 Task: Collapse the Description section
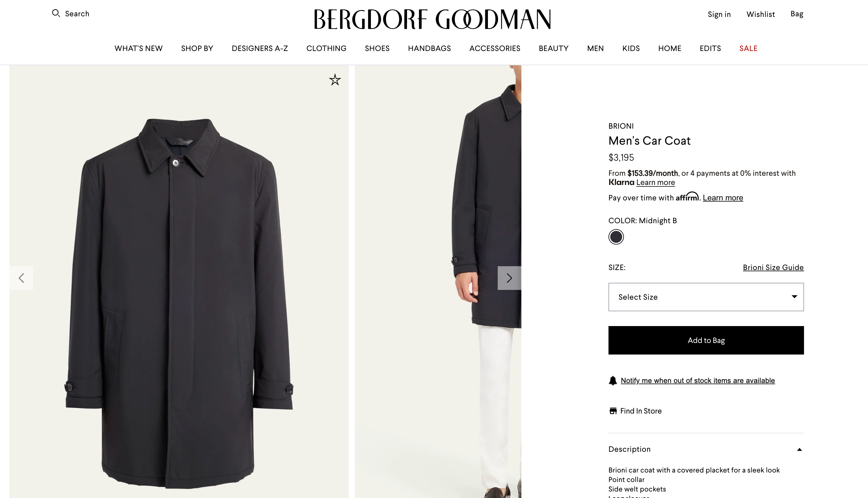[x=799, y=449]
